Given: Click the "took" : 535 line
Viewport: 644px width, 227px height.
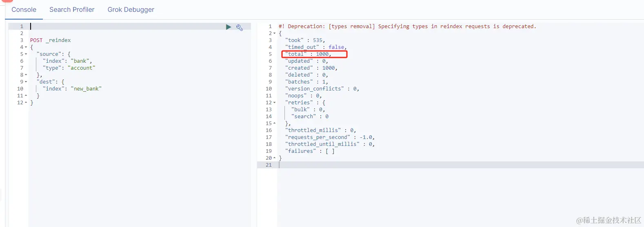Looking at the screenshot, I should click(305, 40).
